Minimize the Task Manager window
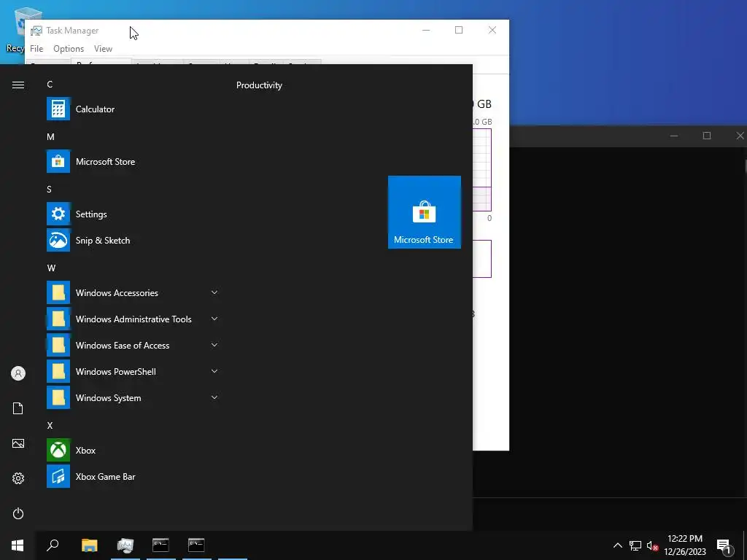This screenshot has height=560, width=747. (x=426, y=30)
